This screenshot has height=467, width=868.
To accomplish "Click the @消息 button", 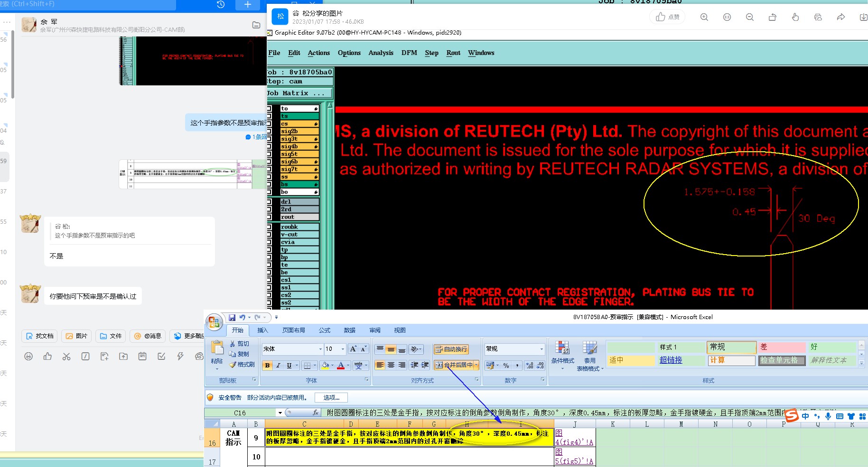I will (148, 336).
